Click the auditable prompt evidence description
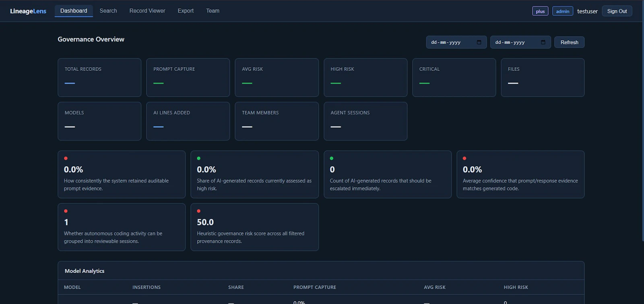The image size is (644, 304). click(x=116, y=184)
